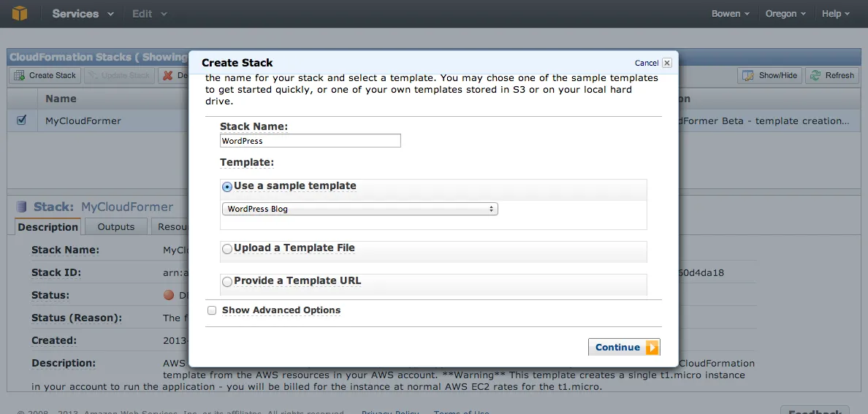This screenshot has height=414, width=868.
Task: Click the orange arrow on Continue
Action: point(652,347)
